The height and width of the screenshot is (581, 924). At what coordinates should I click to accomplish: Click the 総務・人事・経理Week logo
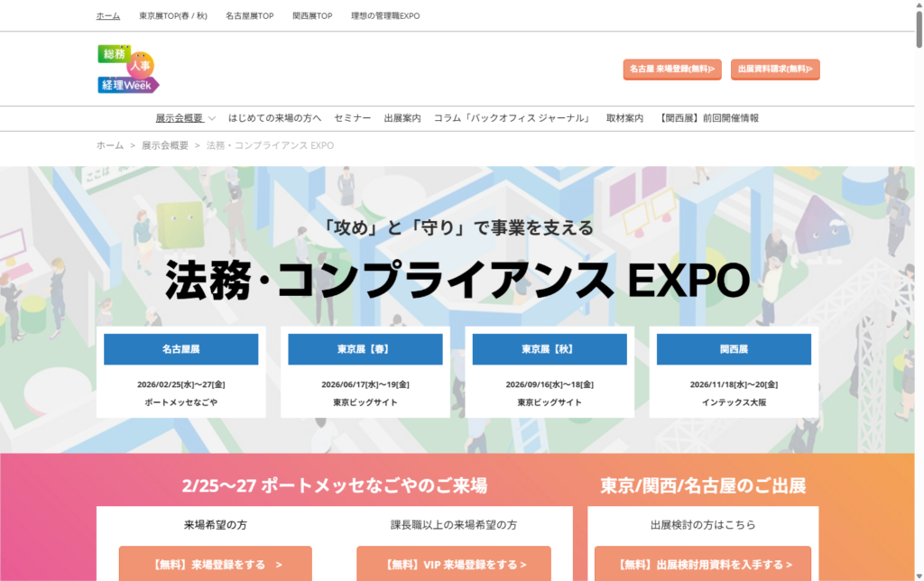coord(128,69)
